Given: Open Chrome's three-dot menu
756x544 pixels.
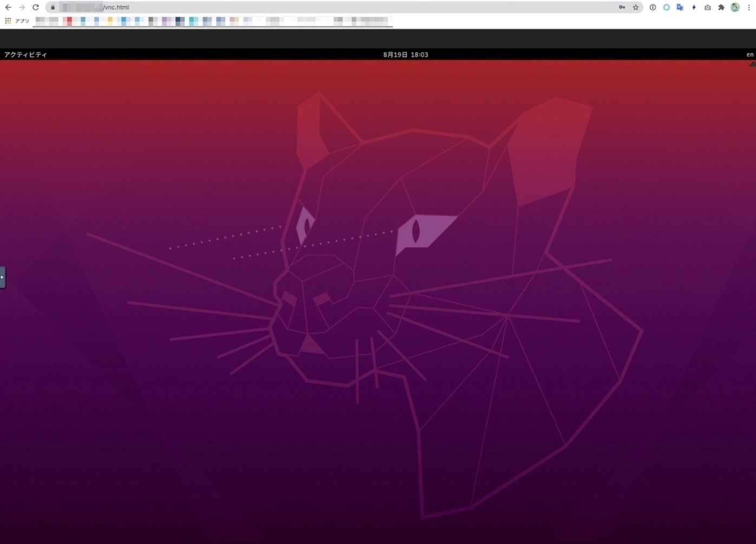Looking at the screenshot, I should (x=749, y=8).
